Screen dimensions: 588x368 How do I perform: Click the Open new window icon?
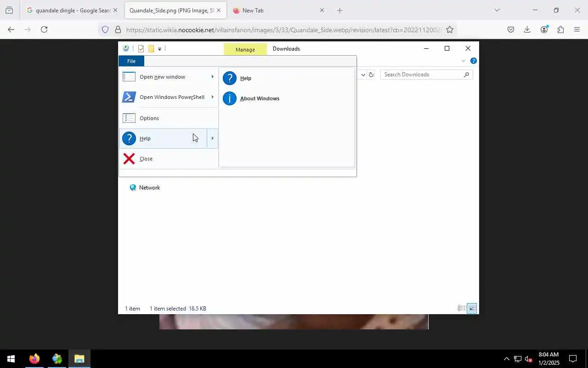pos(129,77)
